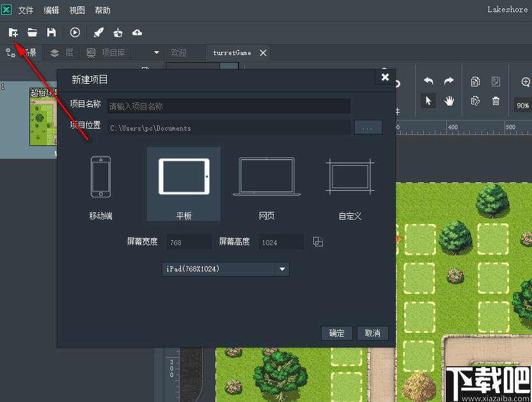The width and height of the screenshot is (532, 402).
Task: Select the 自定义 custom size option
Action: pos(350,184)
